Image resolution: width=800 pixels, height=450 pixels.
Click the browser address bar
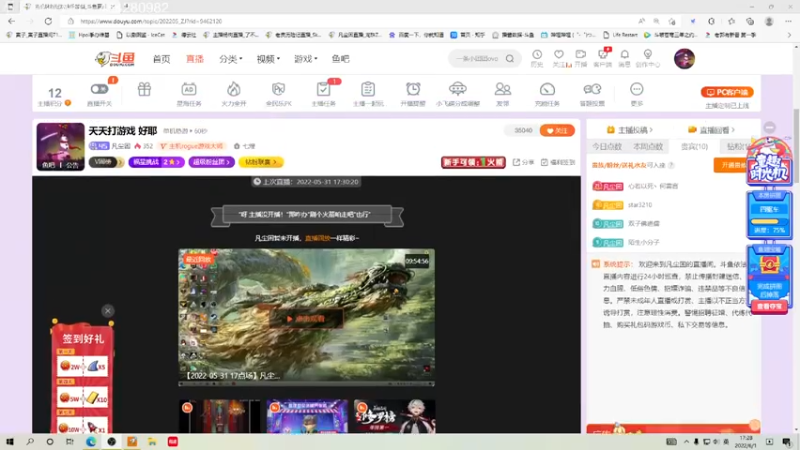point(352,21)
